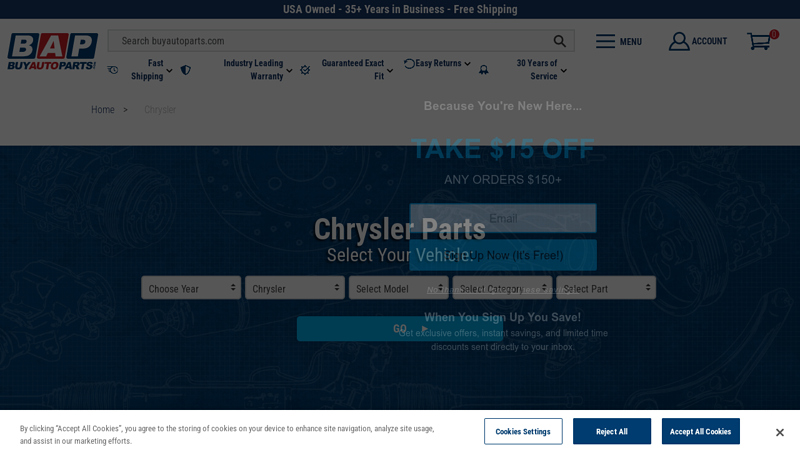The image size is (800, 450).
Task: Open the Choose Year selector
Action: (x=191, y=288)
